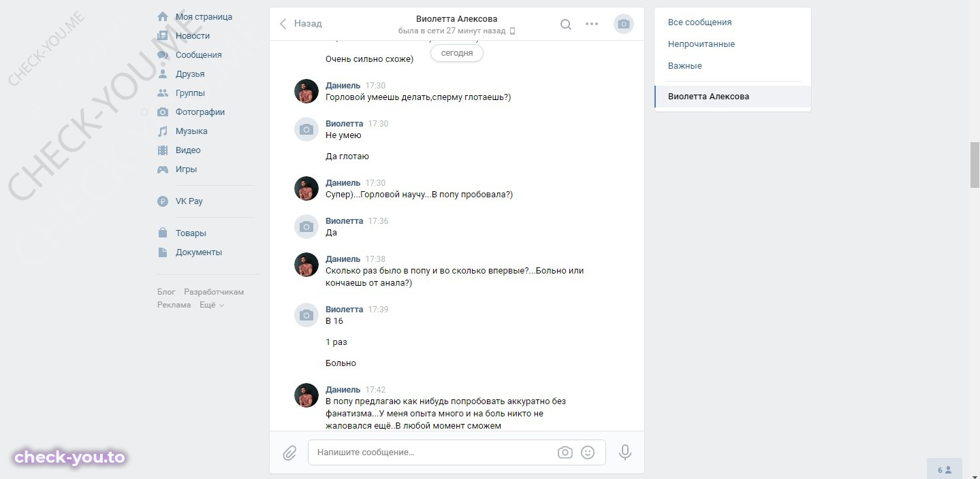Screen dimensions: 980x479
Task: Click the paperclip attach file icon
Action: click(x=289, y=452)
